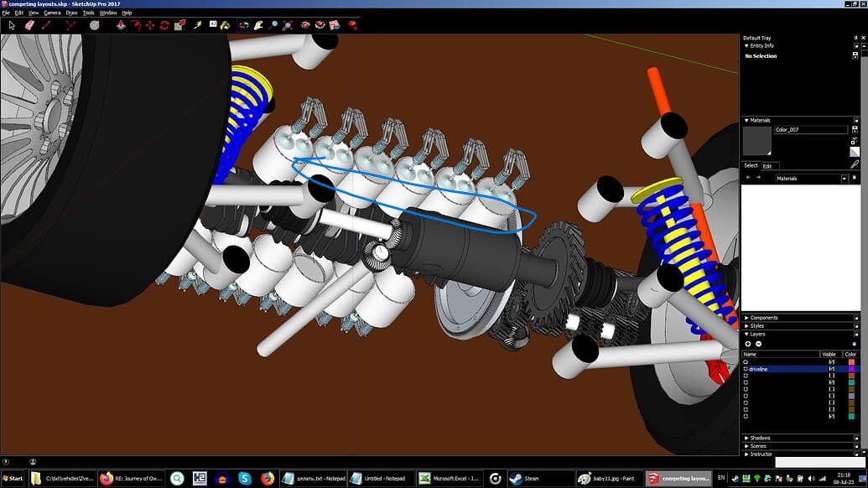This screenshot has height=488, width=868.
Task: Toggle visibility of the driveline layer
Action: (x=832, y=369)
